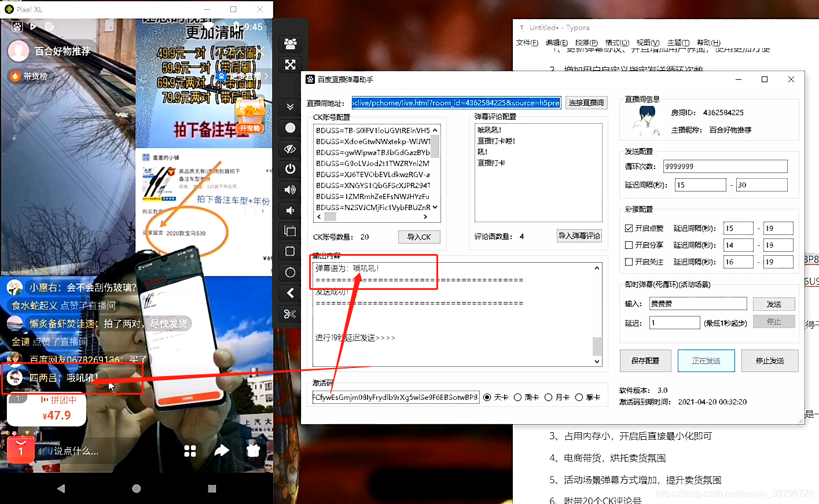Tap Android recents square navigation button

click(x=212, y=488)
